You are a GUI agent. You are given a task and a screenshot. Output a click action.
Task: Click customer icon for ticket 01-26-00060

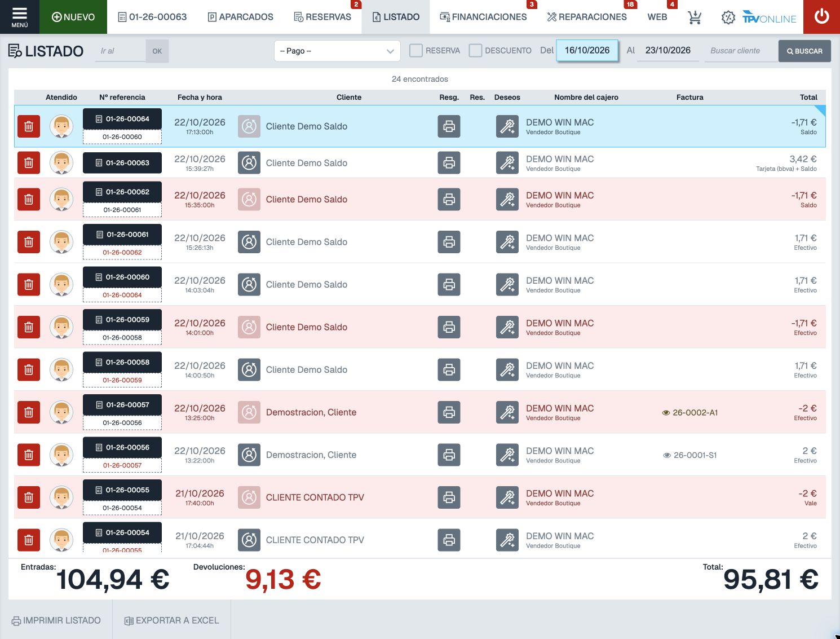(x=249, y=284)
